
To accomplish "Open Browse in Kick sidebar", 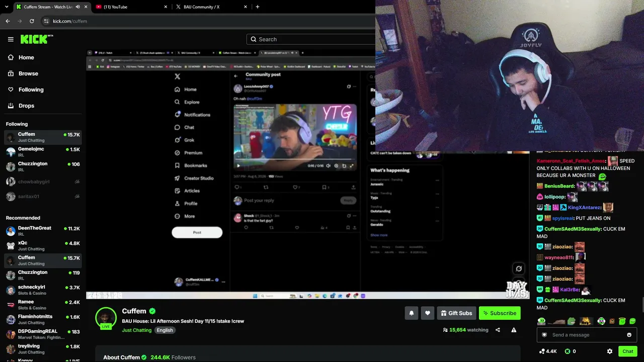I will pos(23,73).
